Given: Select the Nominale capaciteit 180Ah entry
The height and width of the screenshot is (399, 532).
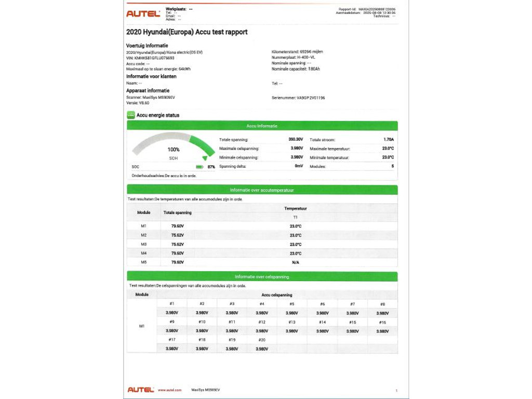Looking at the screenshot, I should pyautogui.click(x=296, y=69).
